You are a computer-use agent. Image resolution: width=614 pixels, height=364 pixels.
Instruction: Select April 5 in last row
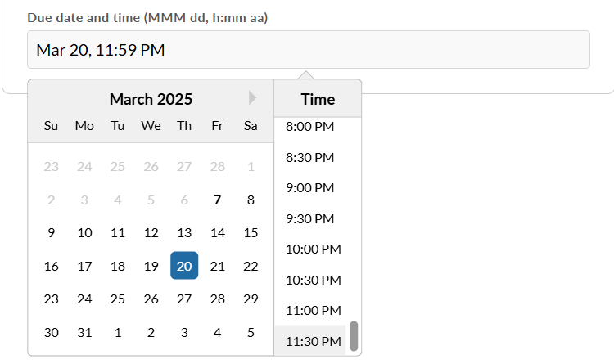(251, 332)
